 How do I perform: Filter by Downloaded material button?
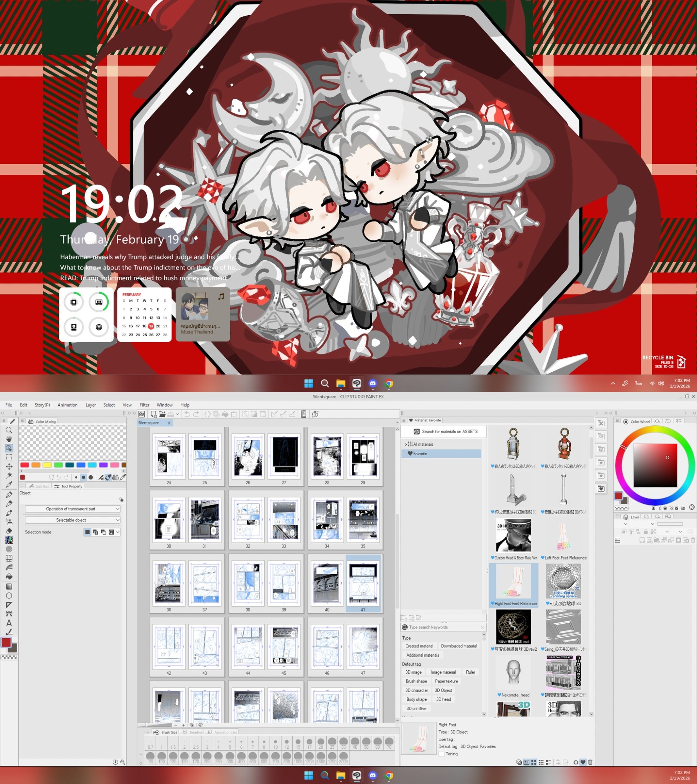pos(459,646)
